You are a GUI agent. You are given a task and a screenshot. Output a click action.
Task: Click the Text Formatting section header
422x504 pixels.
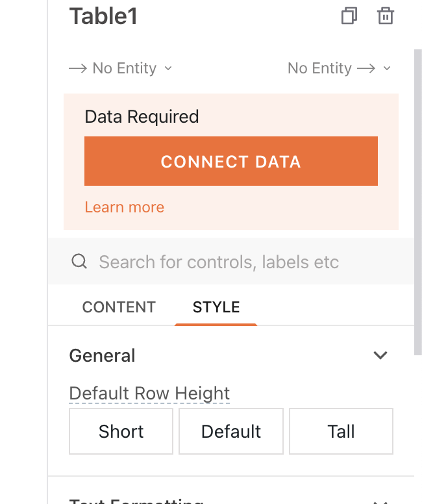[136, 500]
